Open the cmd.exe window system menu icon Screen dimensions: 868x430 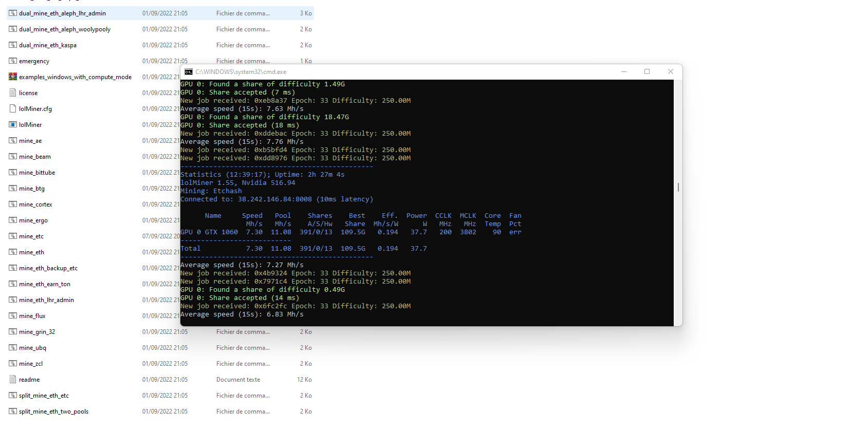189,72
